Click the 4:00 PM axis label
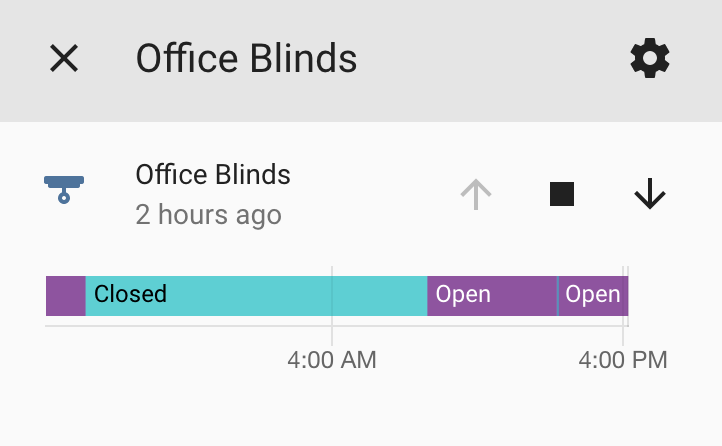This screenshot has height=446, width=722. (623, 360)
